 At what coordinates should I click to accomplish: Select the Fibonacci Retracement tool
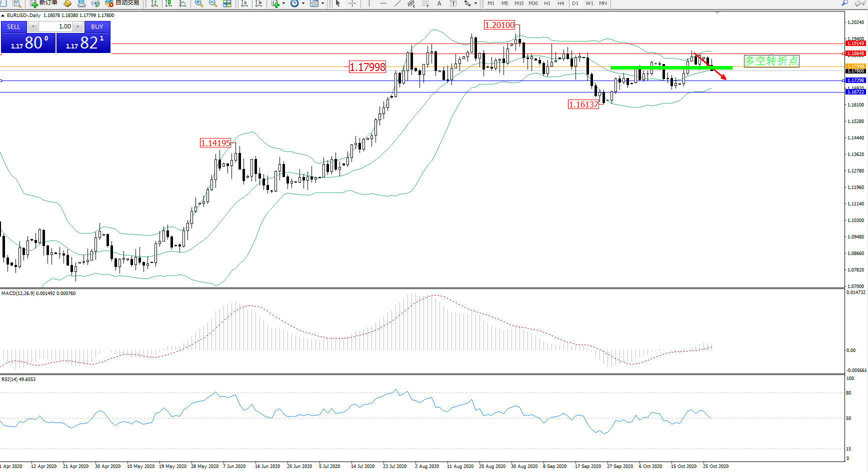(425, 3)
